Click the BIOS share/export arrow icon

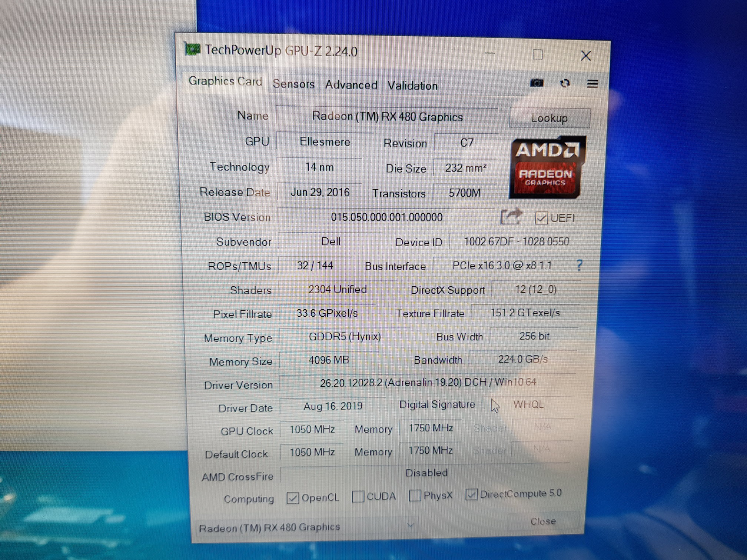[511, 217]
